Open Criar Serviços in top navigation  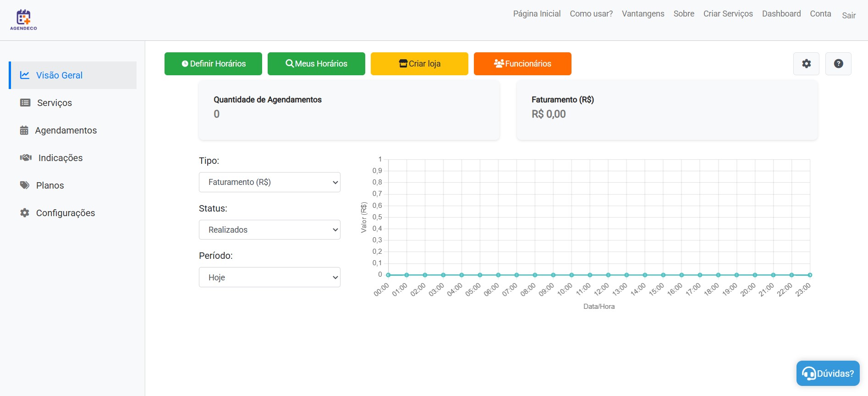pyautogui.click(x=728, y=14)
